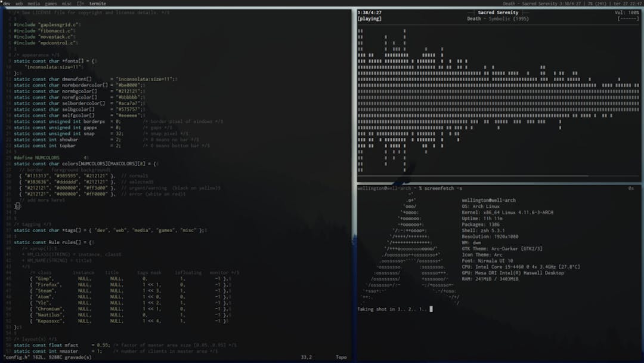Image resolution: width=644 pixels, height=363 pixels.
Task: Click the 3:38/4:27 elapsed time display
Action: coord(369,13)
